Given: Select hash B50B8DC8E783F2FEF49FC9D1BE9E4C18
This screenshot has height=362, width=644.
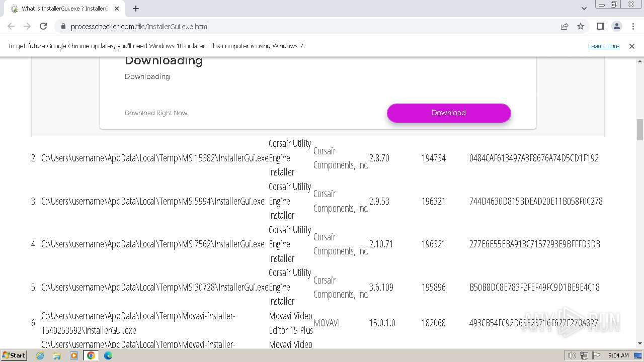Looking at the screenshot, I should [534, 287].
